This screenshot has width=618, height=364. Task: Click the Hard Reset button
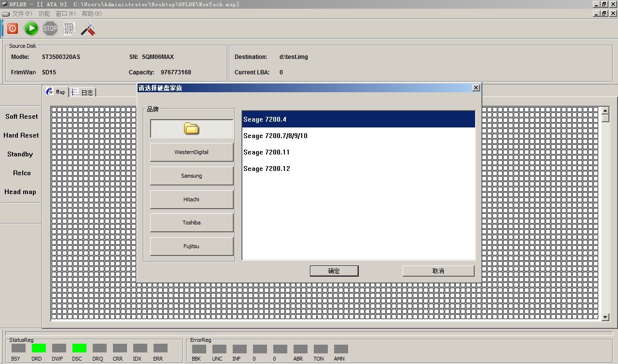click(x=21, y=135)
